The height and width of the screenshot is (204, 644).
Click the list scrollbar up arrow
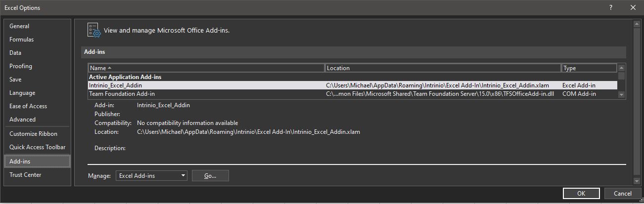coord(622,68)
